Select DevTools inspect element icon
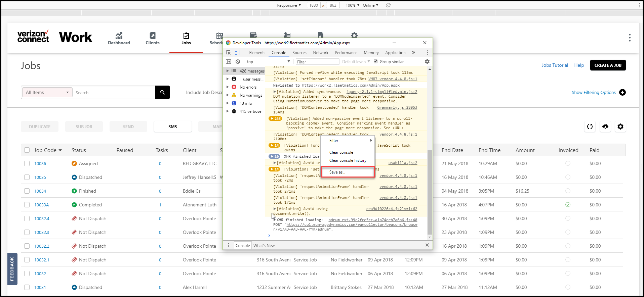644x297 pixels. pos(229,53)
